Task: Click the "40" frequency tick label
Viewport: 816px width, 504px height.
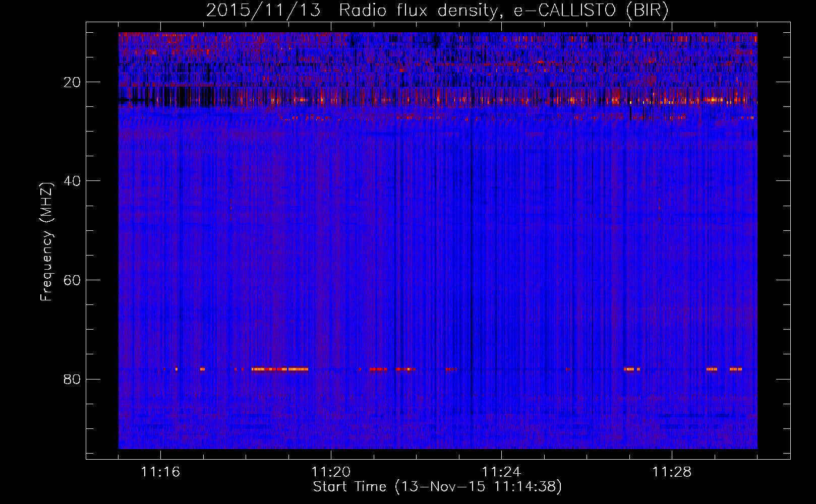Action: point(73,181)
